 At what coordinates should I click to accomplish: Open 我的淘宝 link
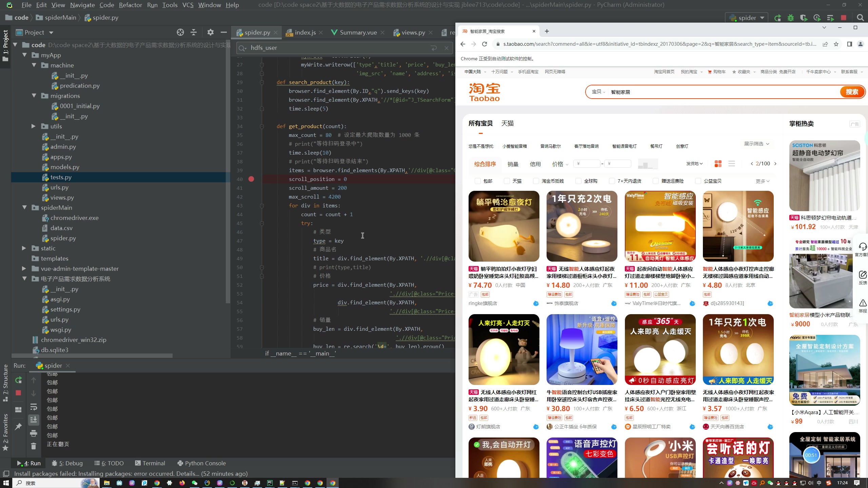pos(689,72)
